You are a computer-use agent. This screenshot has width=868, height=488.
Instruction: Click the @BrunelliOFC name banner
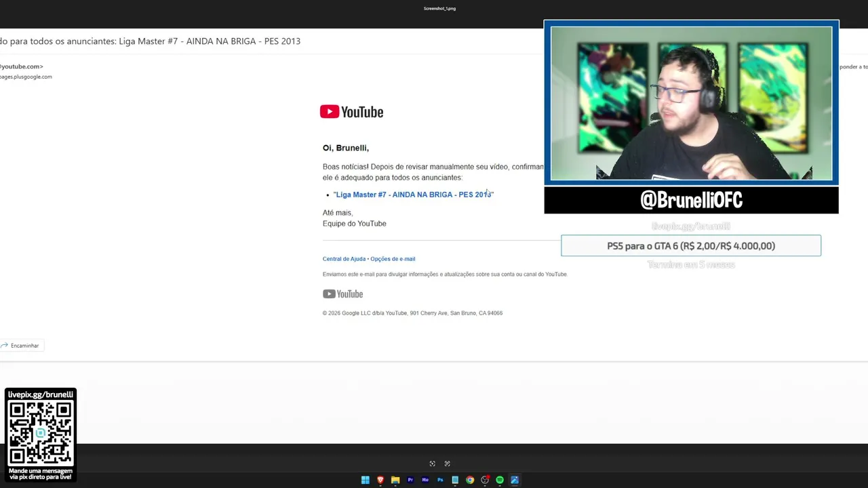[x=691, y=200]
